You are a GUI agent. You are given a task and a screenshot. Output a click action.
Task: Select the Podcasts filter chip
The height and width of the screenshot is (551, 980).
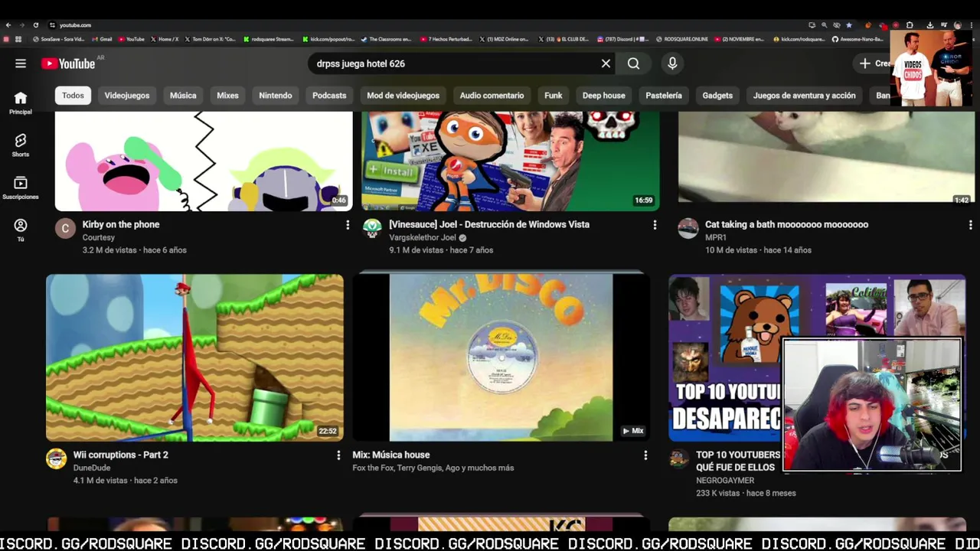[329, 96]
